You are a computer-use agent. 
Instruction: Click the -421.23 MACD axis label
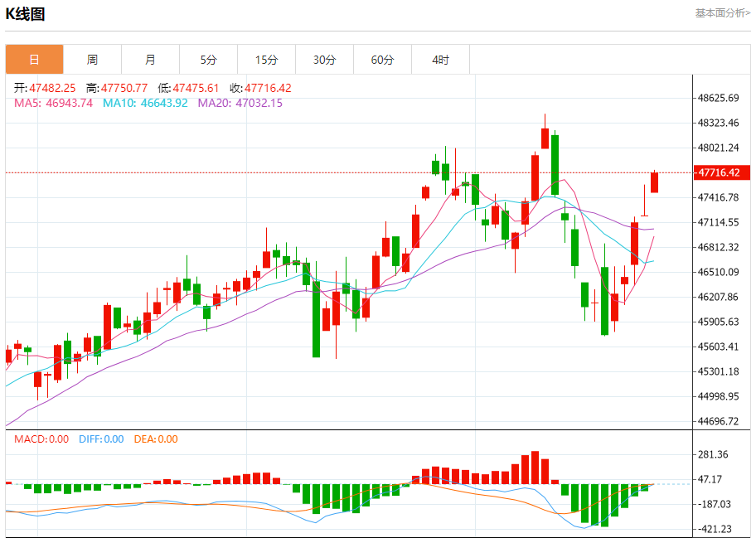tap(713, 530)
